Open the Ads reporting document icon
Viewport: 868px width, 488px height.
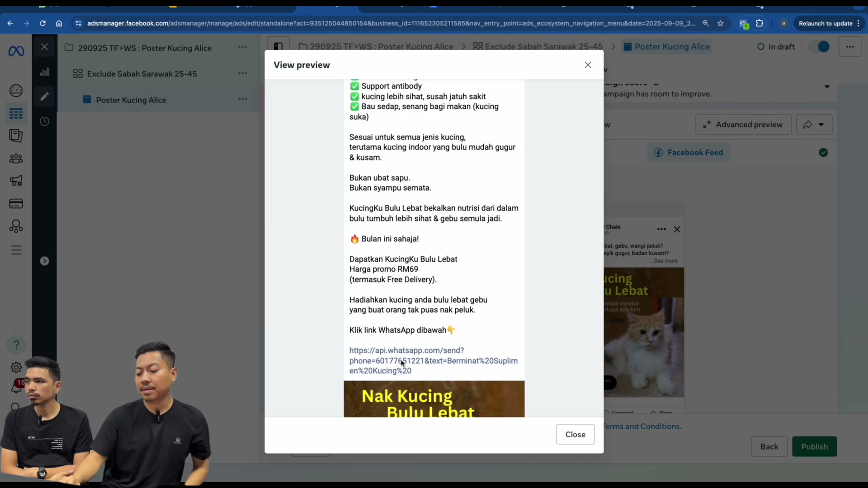click(x=16, y=136)
